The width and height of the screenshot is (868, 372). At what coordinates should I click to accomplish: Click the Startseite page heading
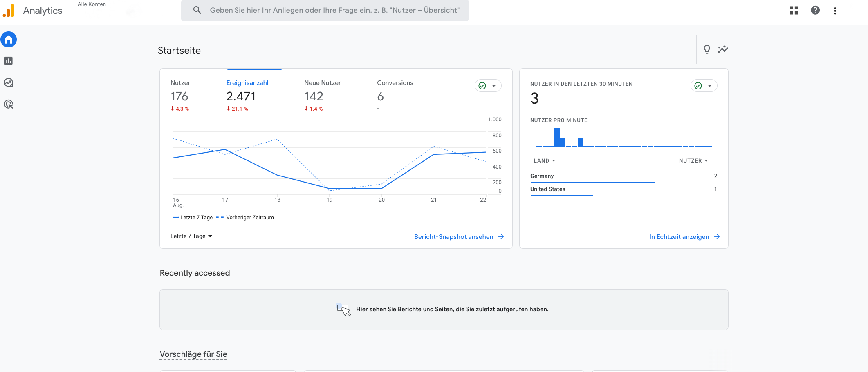(x=179, y=51)
